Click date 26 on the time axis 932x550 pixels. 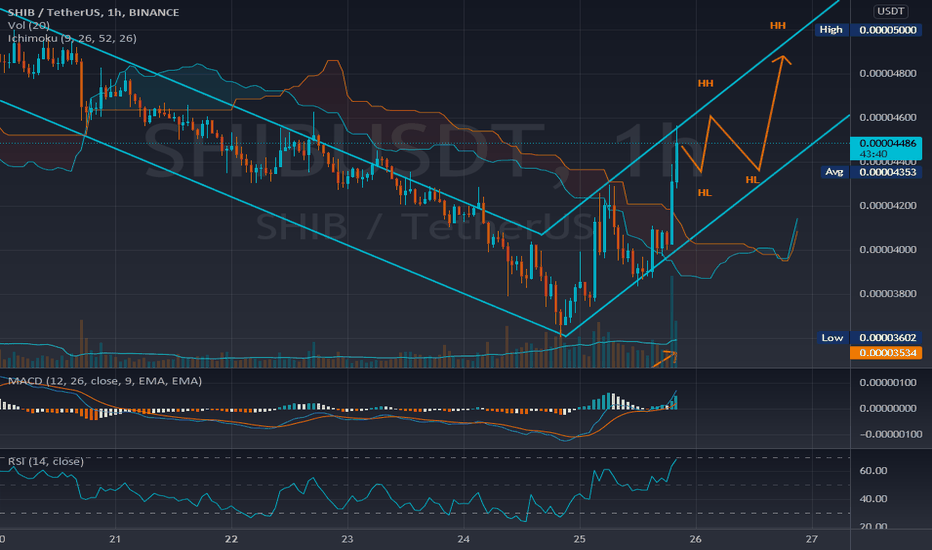(x=695, y=539)
